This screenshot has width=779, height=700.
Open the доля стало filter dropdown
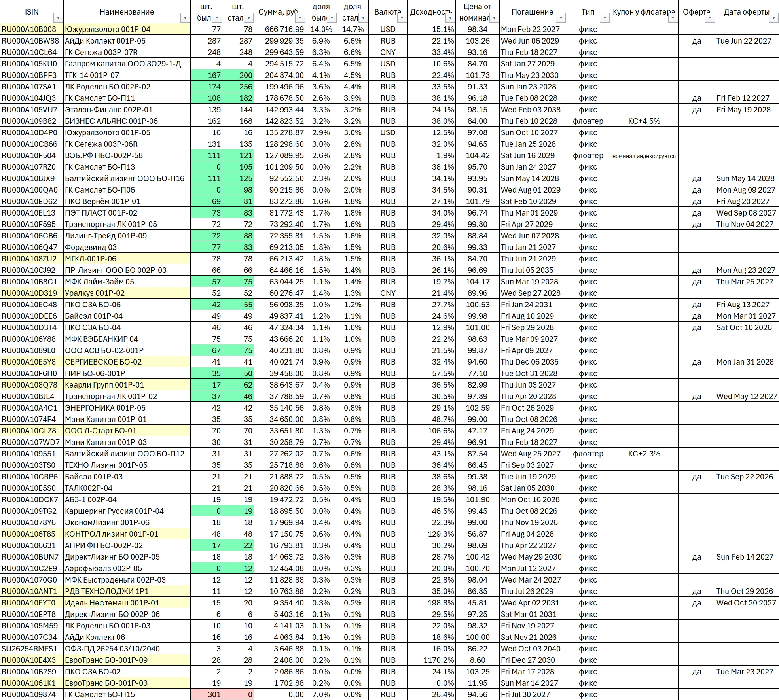[x=363, y=18]
